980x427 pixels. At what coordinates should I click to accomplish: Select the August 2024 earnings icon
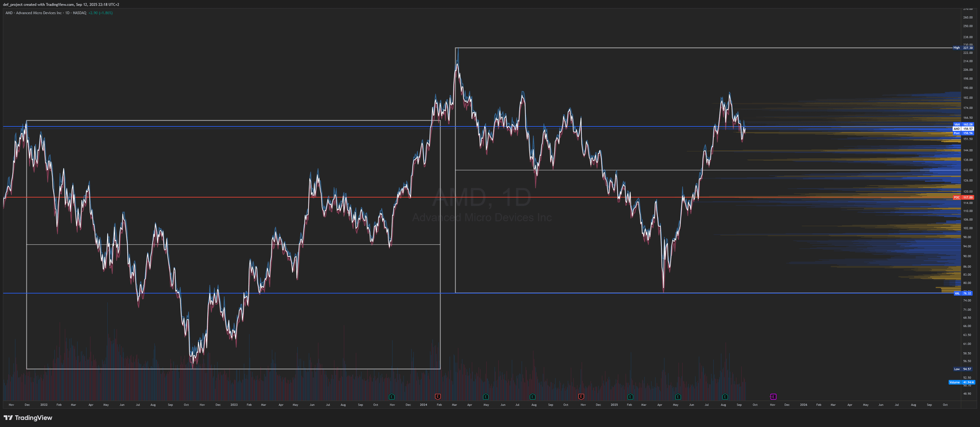click(x=532, y=397)
